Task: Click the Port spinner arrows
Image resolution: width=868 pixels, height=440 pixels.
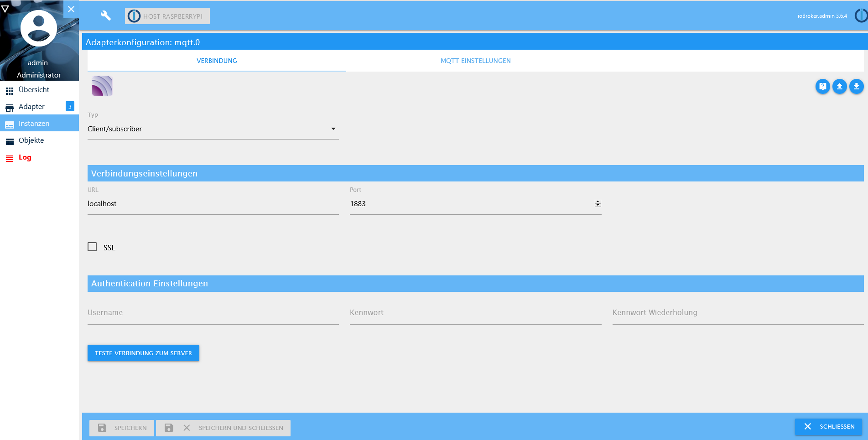Action: pyautogui.click(x=598, y=203)
